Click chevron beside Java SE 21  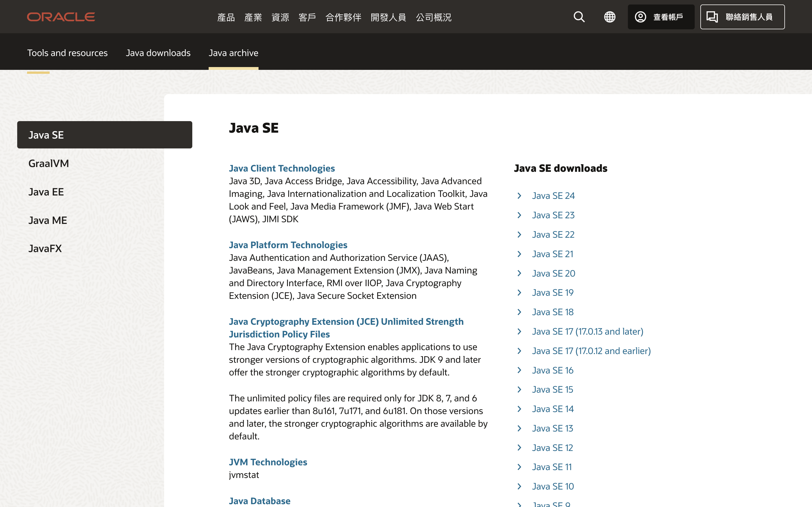point(519,254)
